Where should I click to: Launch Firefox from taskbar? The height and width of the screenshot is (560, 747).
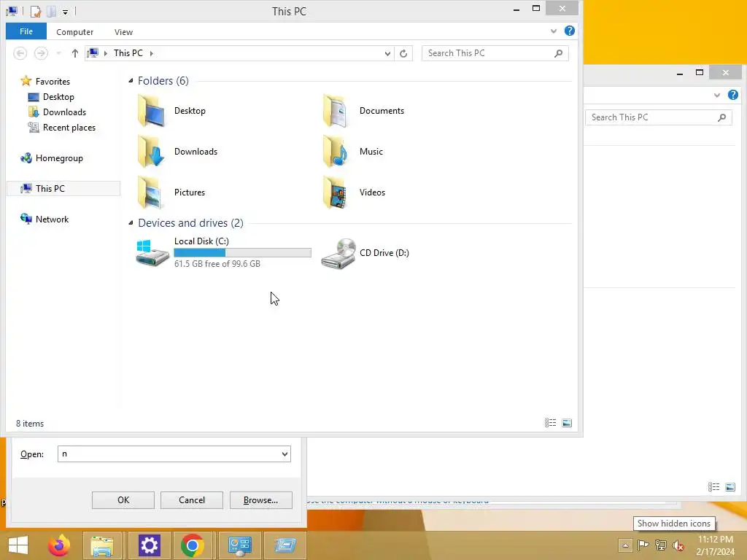point(59,545)
